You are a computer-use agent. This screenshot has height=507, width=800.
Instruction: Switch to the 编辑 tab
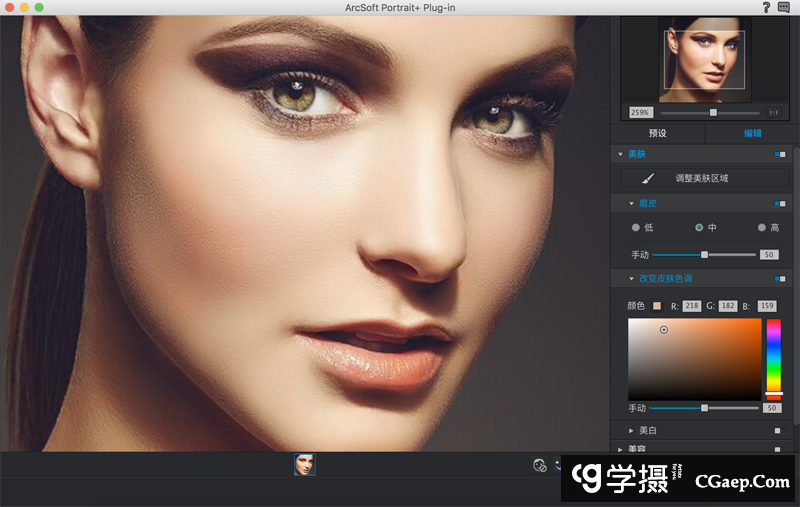pyautogui.click(x=752, y=133)
